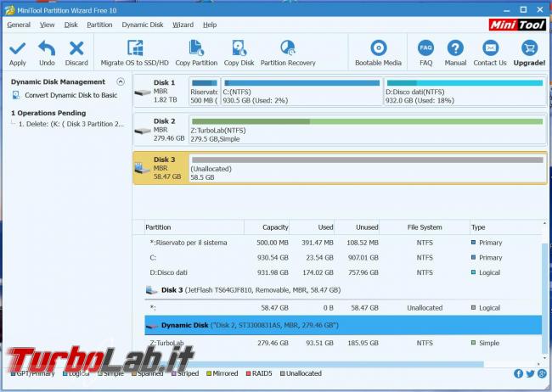Click the Contact Us envelope icon
Screen dimensions: 552x392
click(x=490, y=48)
